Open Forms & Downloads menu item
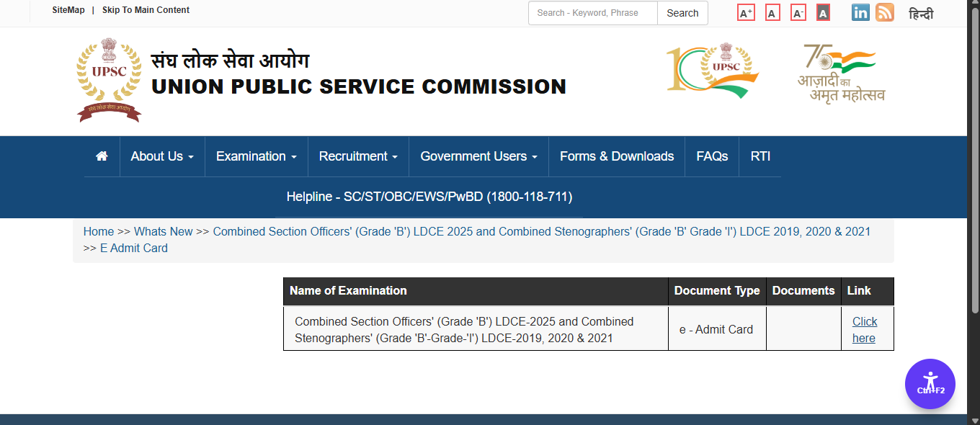This screenshot has height=425, width=980. coord(617,156)
